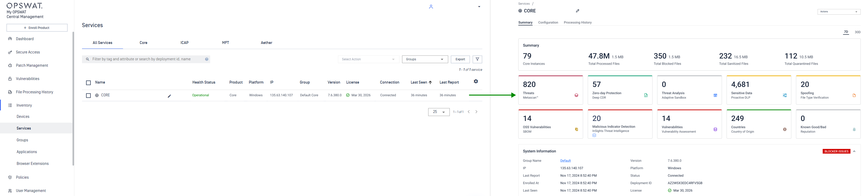Image resolution: width=868 pixels, height=196 pixels.
Task: Open the user profile icon
Action: coord(431,7)
